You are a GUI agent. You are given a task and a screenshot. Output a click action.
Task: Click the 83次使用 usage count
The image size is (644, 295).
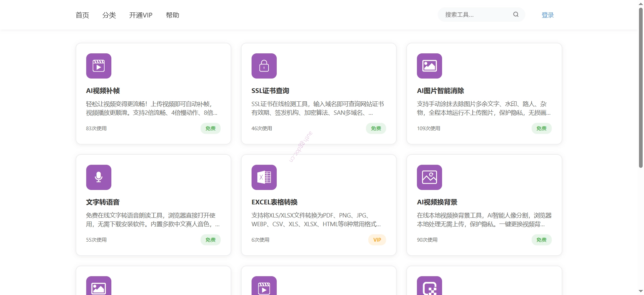coord(97,129)
